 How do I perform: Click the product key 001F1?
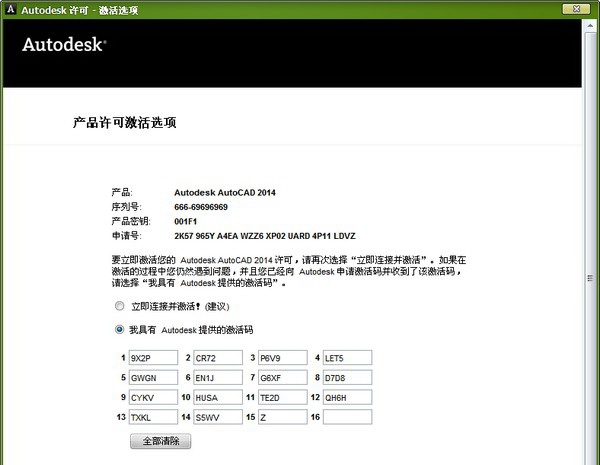pos(186,222)
